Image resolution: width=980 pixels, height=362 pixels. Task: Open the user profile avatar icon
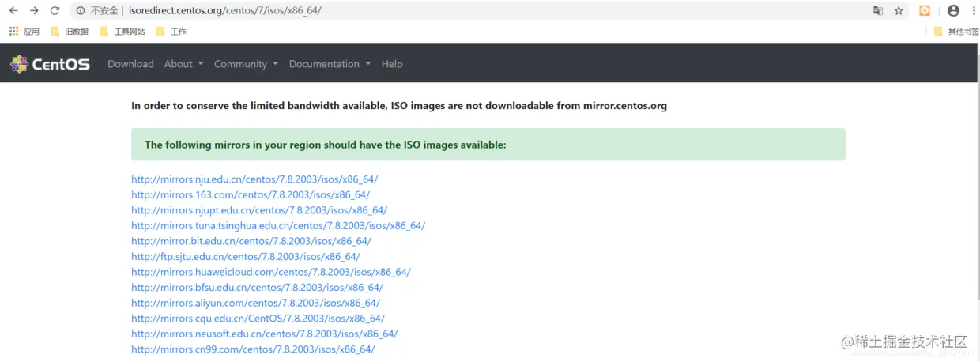pyautogui.click(x=953, y=11)
